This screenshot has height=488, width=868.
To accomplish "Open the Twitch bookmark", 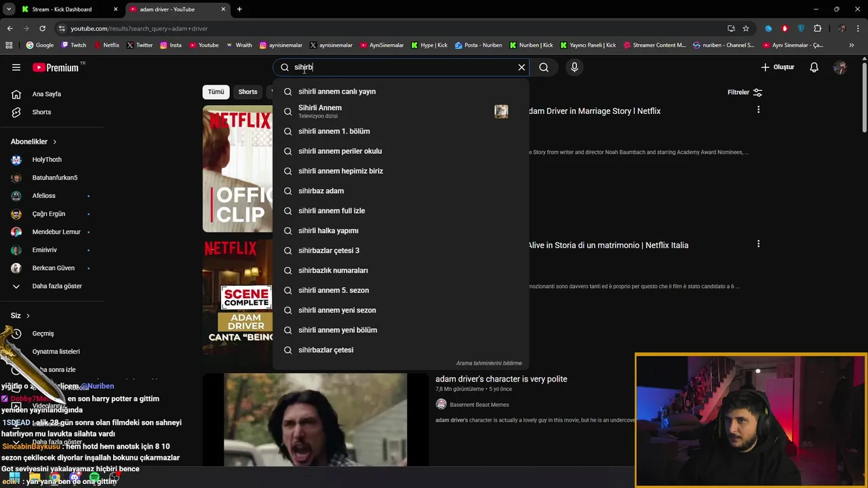I will [x=74, y=45].
